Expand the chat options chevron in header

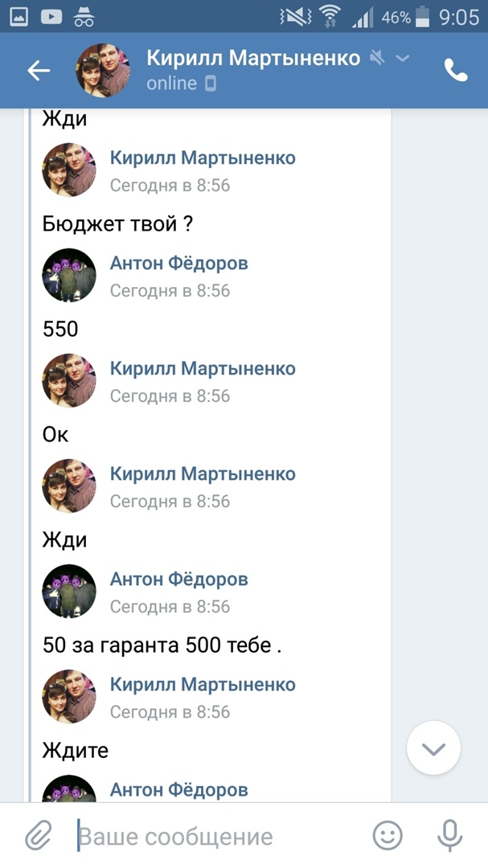click(x=404, y=58)
